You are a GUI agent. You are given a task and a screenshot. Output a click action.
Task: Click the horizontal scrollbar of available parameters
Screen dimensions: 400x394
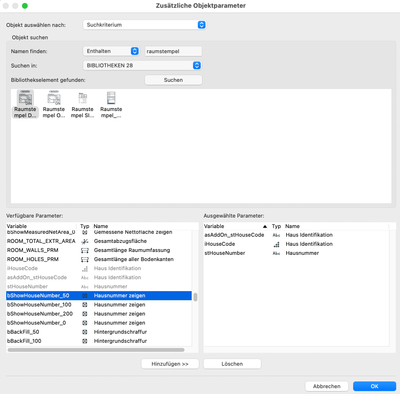click(x=96, y=350)
